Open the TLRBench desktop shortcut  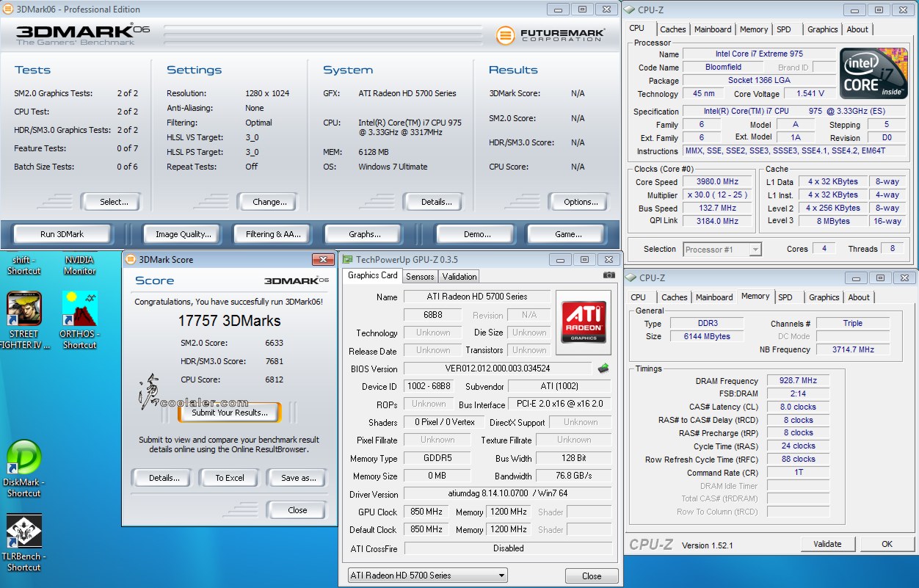coord(23,542)
